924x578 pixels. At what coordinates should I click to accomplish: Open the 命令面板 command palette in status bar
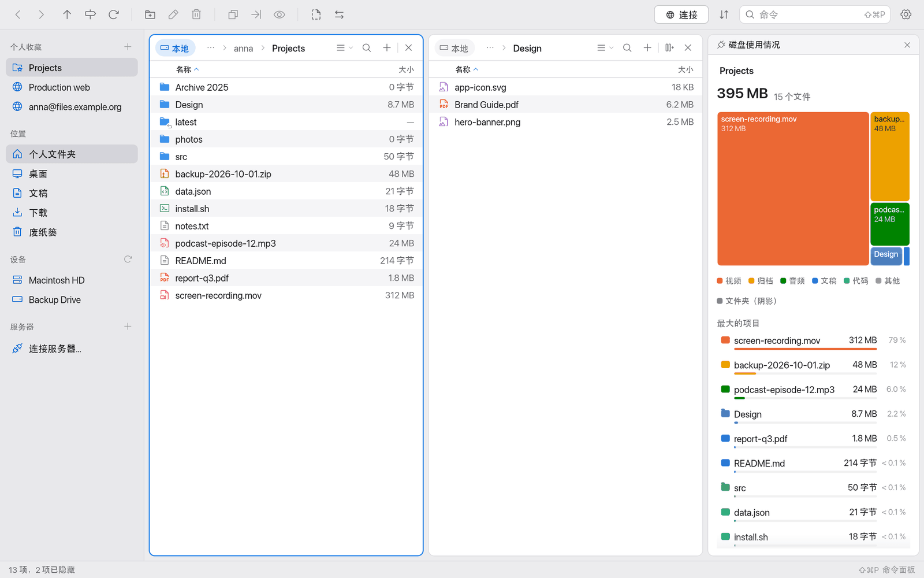886,570
